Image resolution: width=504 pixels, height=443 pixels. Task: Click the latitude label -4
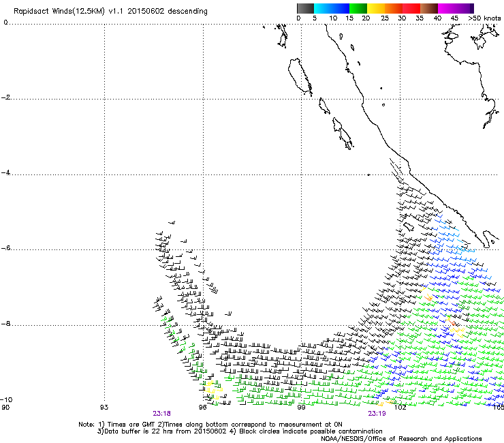pos(6,172)
